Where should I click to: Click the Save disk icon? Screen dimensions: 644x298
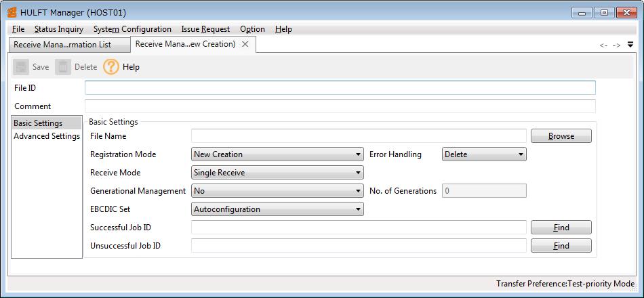[x=21, y=67]
